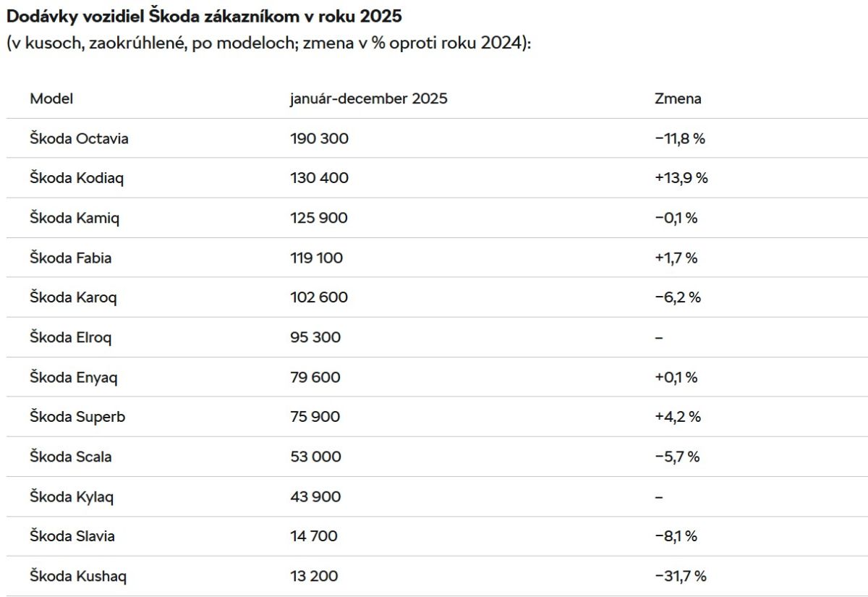The height and width of the screenshot is (597, 868).
Task: Click the "Model" column header
Action: click(51, 98)
